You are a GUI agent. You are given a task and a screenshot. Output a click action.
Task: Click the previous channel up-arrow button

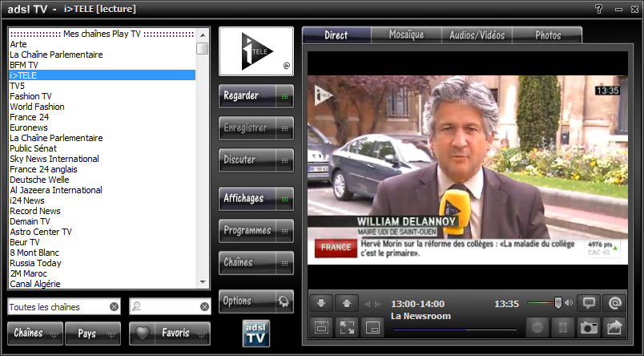pyautogui.click(x=346, y=304)
